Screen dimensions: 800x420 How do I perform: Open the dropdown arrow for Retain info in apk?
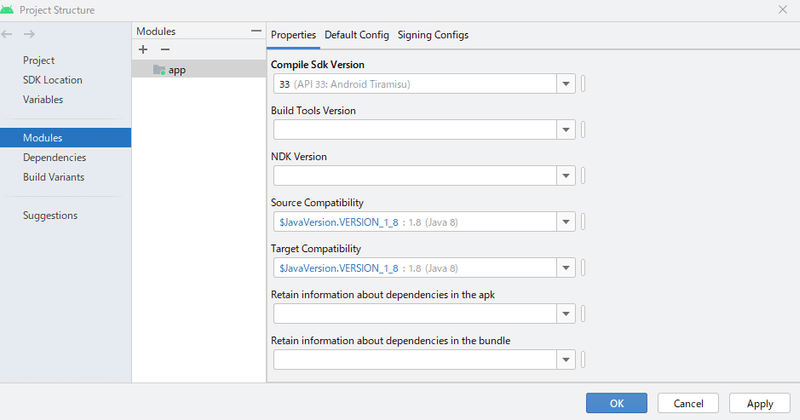tap(566, 314)
